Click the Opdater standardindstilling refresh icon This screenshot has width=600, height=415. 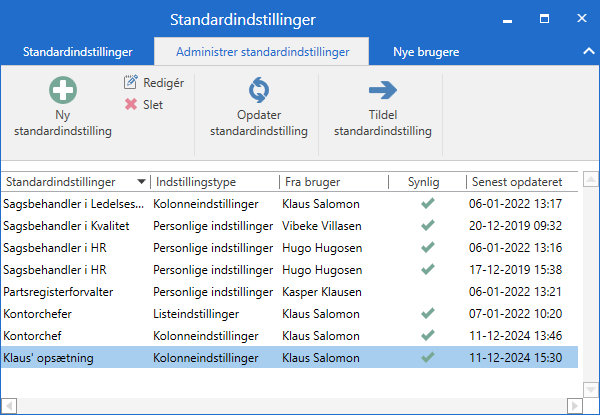tap(258, 92)
